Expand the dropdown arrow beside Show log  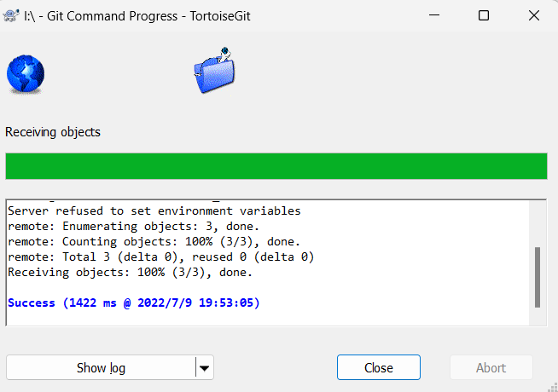point(205,368)
